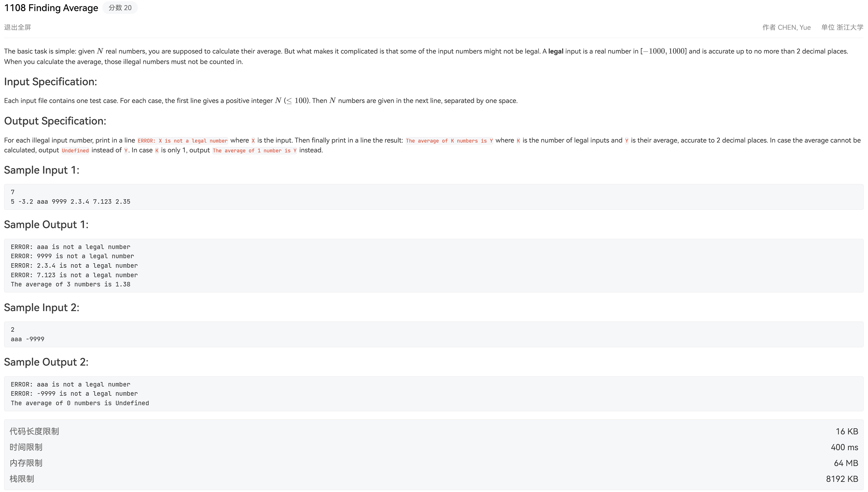Image resolution: width=868 pixels, height=492 pixels.
Task: Click the 退出全屏 exit fullscreen link
Action: point(17,27)
